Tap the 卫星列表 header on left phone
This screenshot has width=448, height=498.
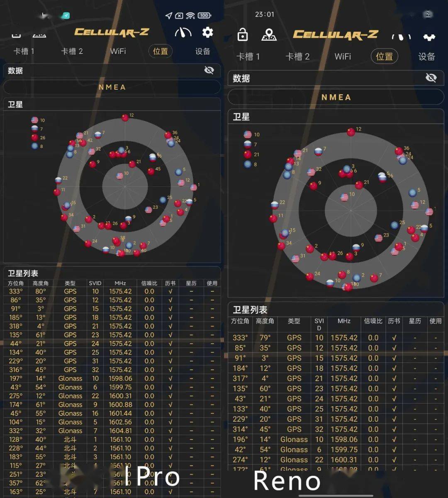point(23,273)
